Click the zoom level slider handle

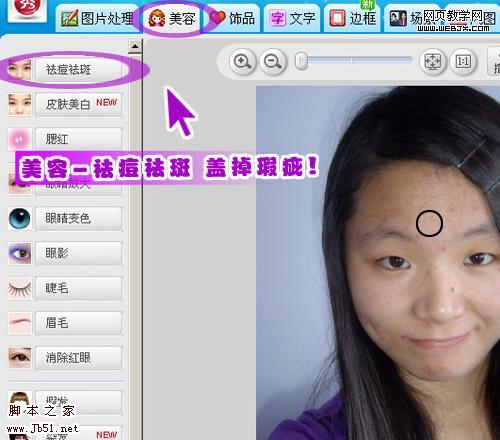tap(301, 61)
